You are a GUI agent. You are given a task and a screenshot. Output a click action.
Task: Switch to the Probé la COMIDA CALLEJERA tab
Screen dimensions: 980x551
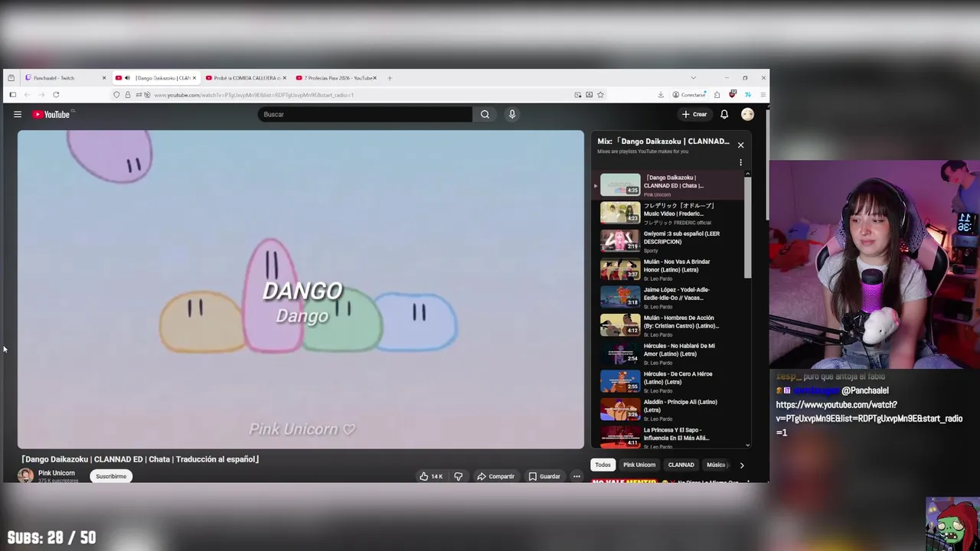click(x=247, y=78)
